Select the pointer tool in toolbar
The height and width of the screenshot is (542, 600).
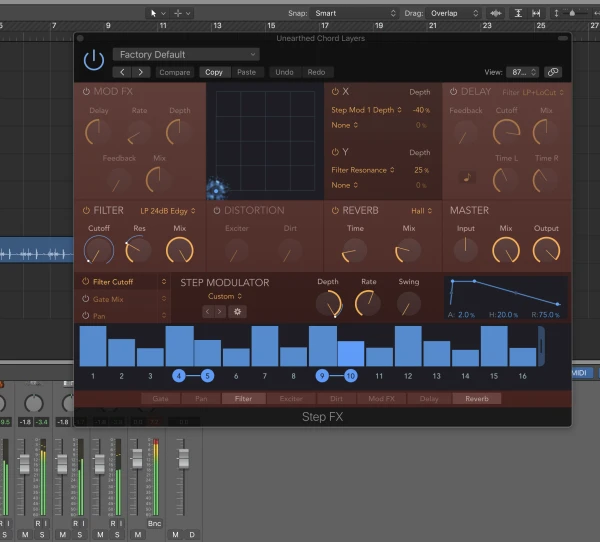pos(153,13)
